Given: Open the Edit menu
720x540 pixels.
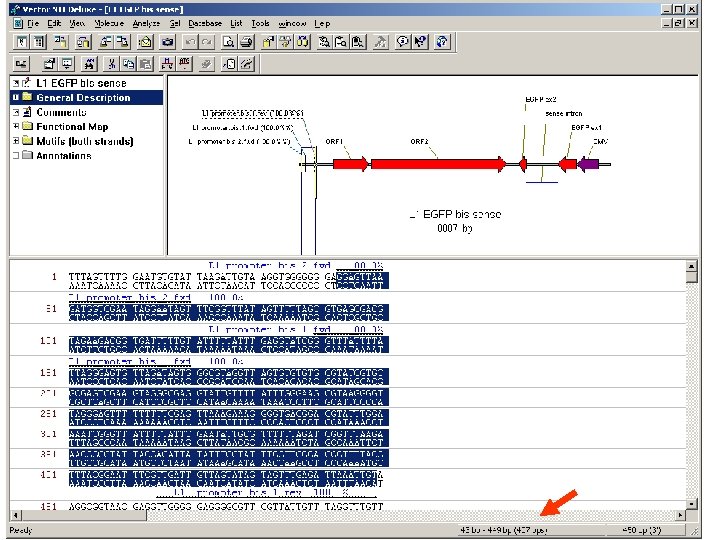Looking at the screenshot, I should pyautogui.click(x=54, y=23).
